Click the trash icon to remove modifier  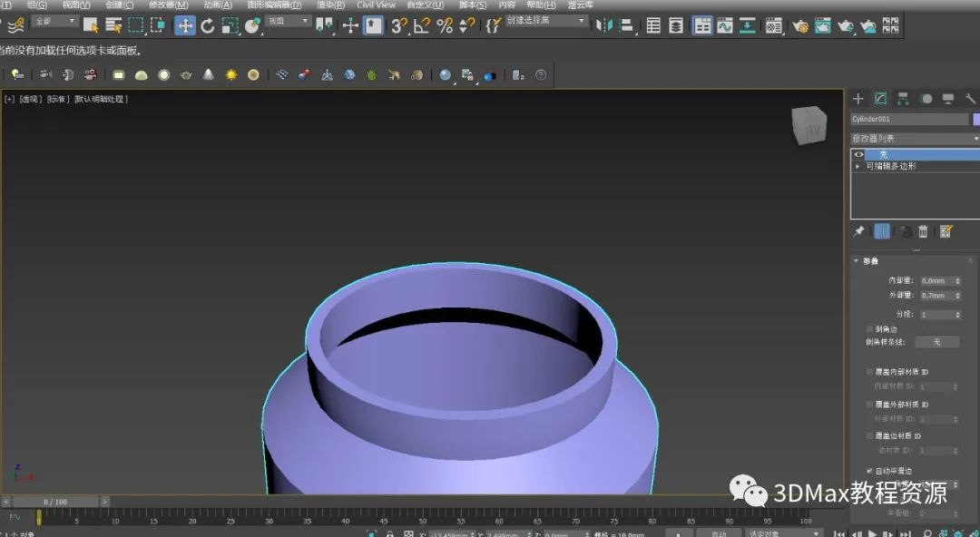point(923,231)
